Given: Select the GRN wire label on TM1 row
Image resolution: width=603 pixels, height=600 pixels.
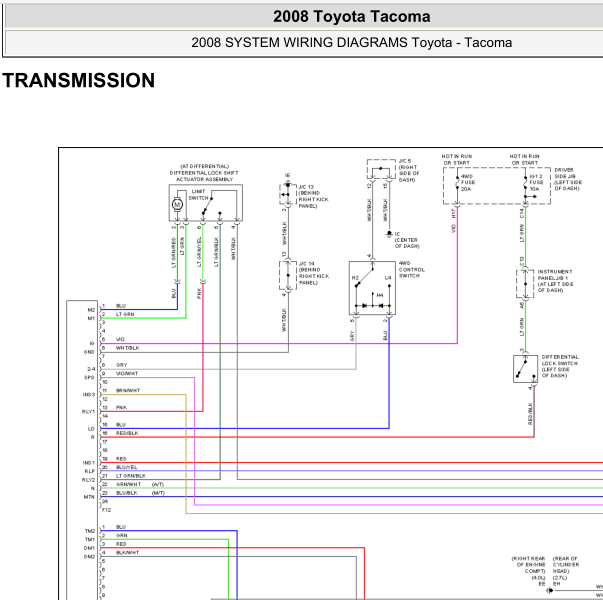Looking at the screenshot, I should point(122,535).
